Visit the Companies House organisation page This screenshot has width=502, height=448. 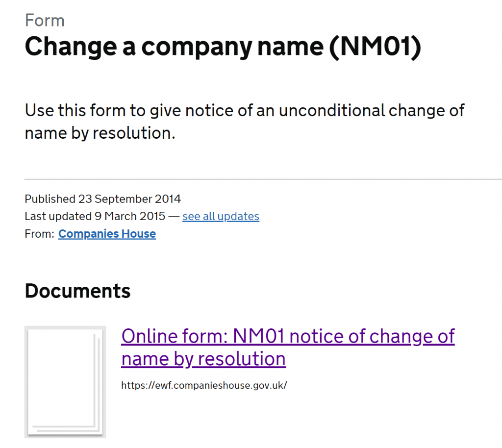[x=107, y=234]
